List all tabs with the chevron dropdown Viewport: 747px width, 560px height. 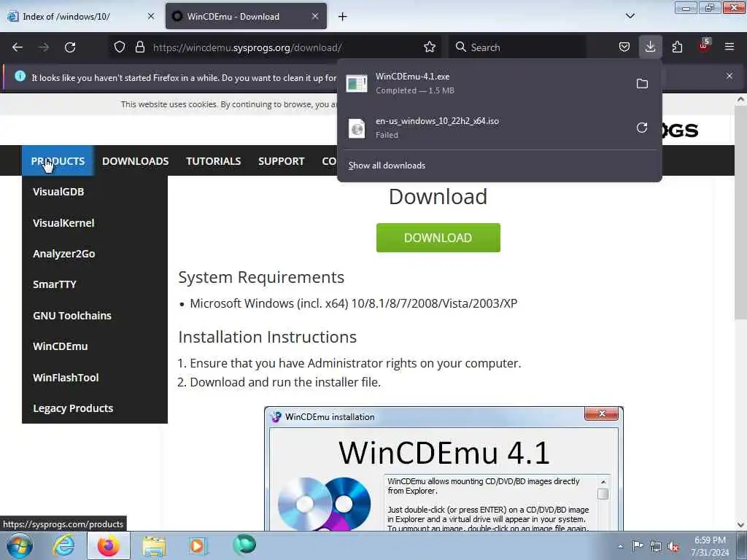[630, 16]
